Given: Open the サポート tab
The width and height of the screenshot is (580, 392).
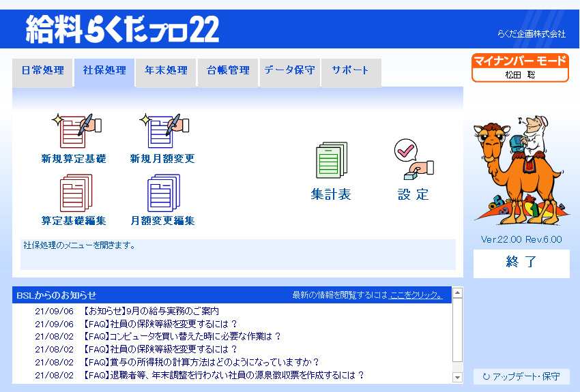Looking at the screenshot, I should pos(351,72).
